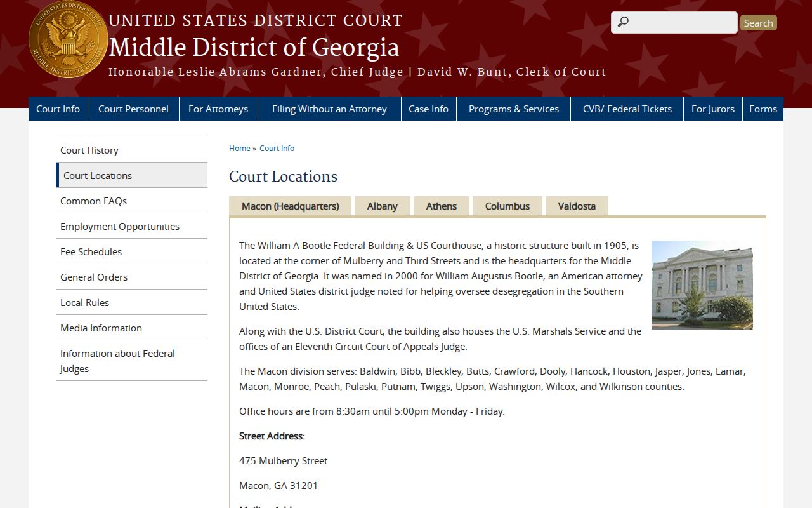Image resolution: width=812 pixels, height=508 pixels.
Task: Open Fee Schedules sidebar link
Action: tap(131, 251)
